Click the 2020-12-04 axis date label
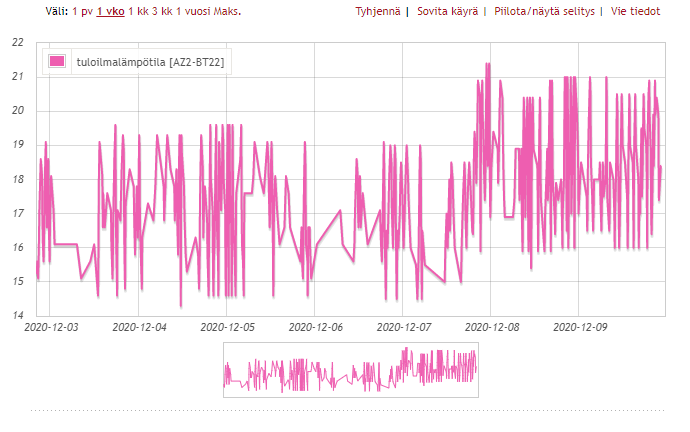Screen dimensions: 690x432 139,327
